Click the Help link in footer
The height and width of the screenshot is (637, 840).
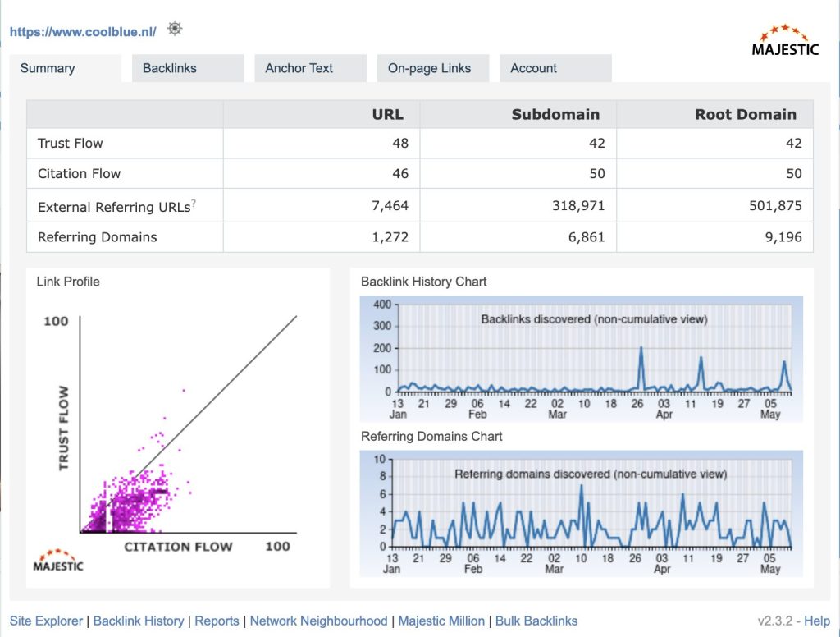tap(817, 621)
